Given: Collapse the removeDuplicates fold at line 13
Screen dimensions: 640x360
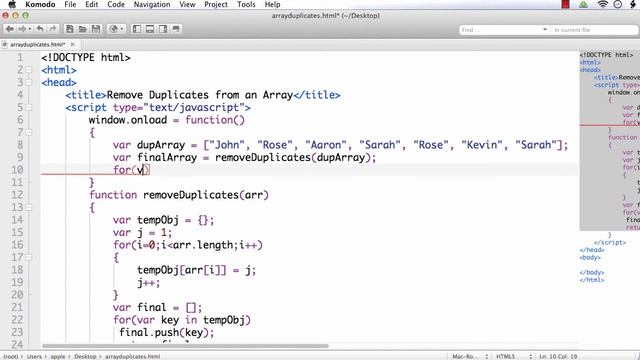Looking at the screenshot, I should [29, 207].
